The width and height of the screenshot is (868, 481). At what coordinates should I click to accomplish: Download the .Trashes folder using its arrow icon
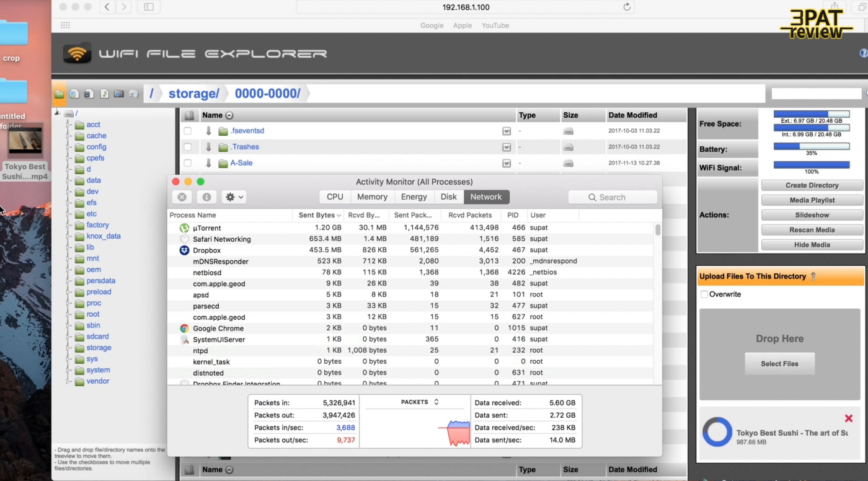point(208,147)
